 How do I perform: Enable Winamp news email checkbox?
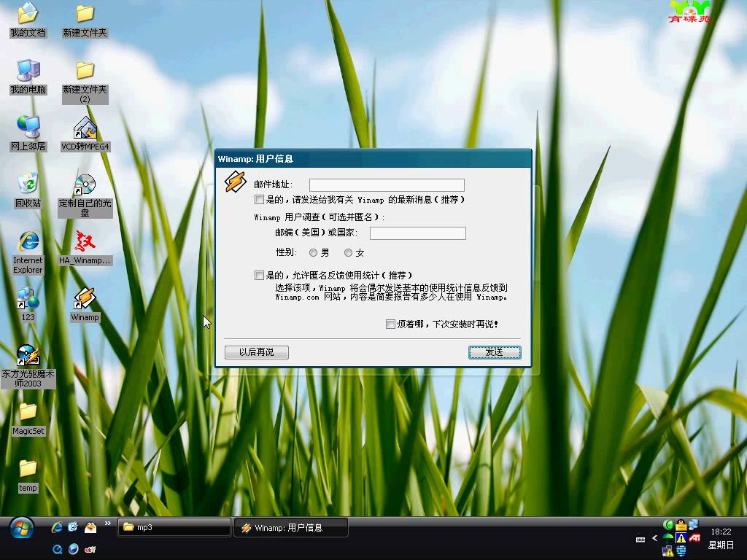pos(259,200)
